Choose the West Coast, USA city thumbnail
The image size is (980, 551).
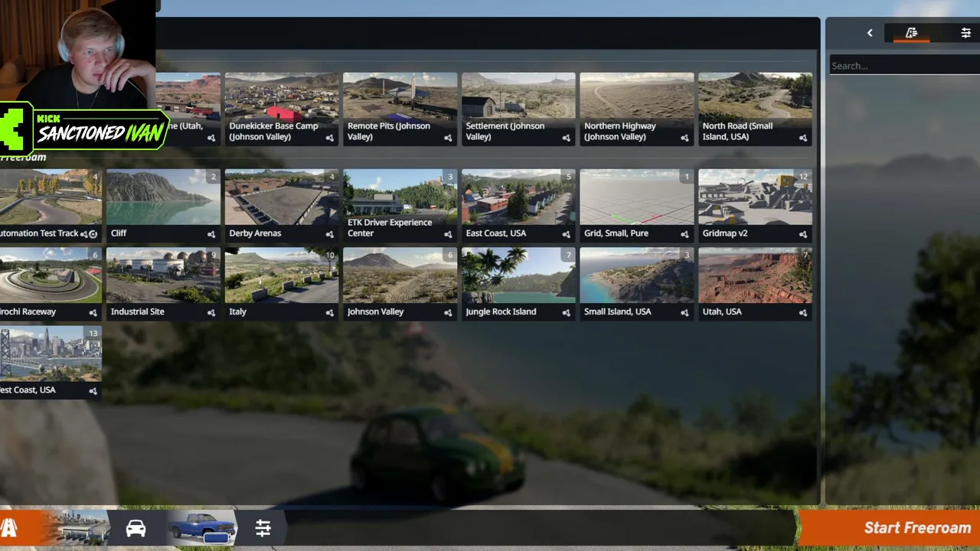[51, 354]
